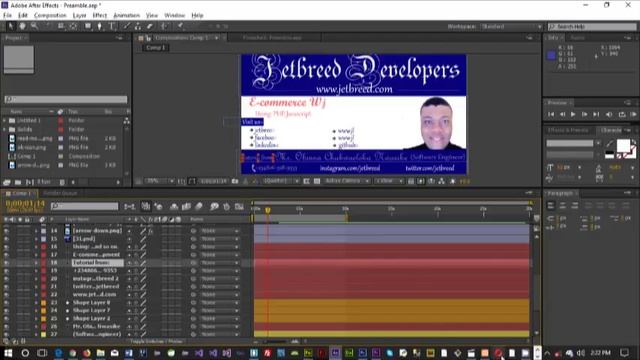The width and height of the screenshot is (640, 360).
Task: Toggle visibility of layer 18 Tutorial from
Action: tap(6, 263)
